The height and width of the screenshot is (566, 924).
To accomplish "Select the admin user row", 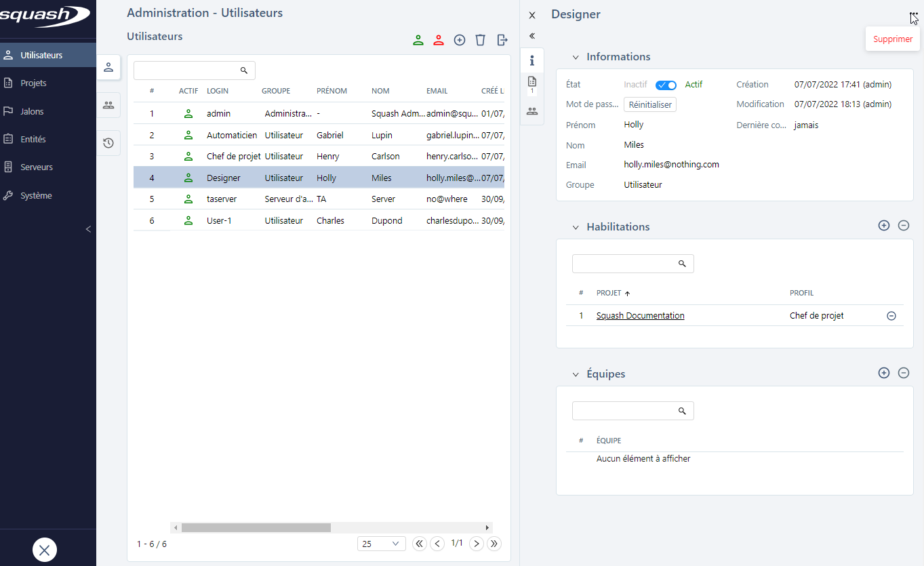I will point(319,113).
